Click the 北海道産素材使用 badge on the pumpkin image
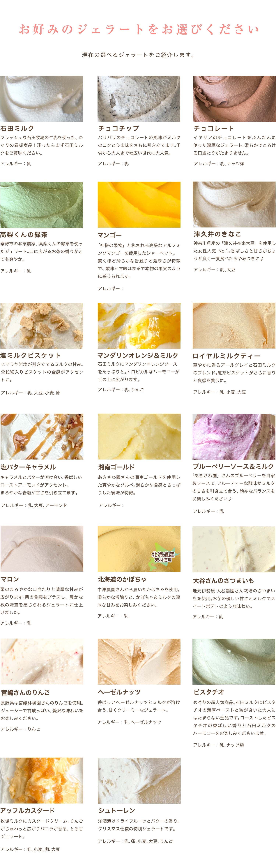Screen dimensions: 276x868 pos(163,557)
